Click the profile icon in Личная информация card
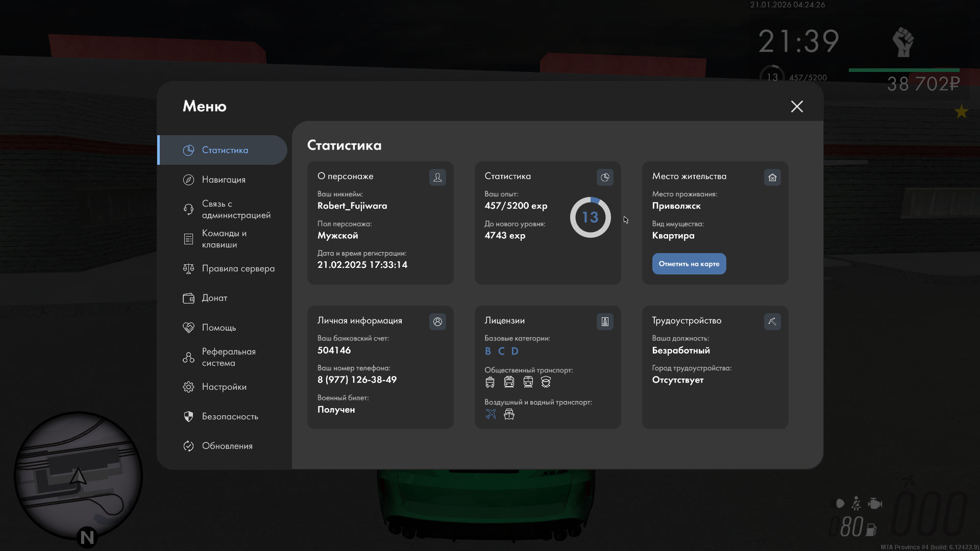This screenshot has width=980, height=551. [x=437, y=321]
